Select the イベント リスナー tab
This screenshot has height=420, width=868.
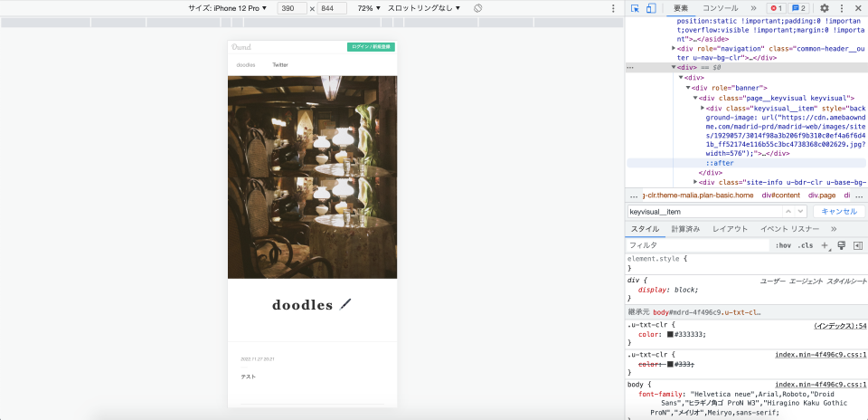tap(789, 229)
